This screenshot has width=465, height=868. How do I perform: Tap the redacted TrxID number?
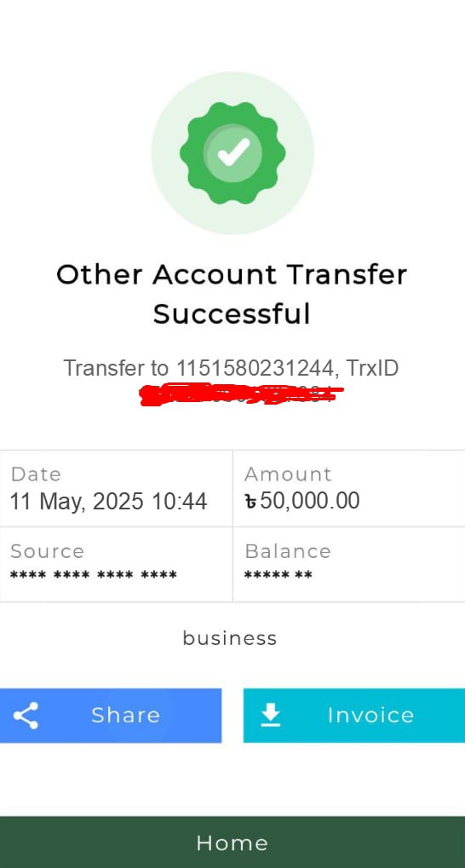coord(241,394)
